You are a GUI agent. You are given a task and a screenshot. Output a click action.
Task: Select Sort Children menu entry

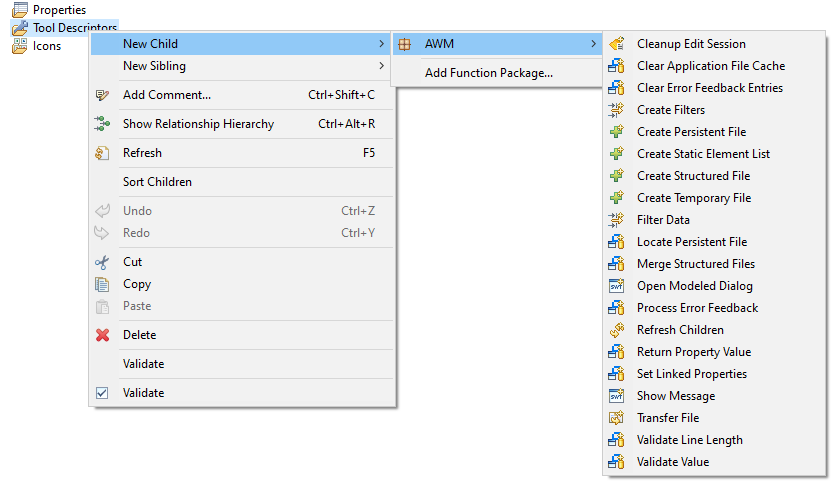pos(243,182)
